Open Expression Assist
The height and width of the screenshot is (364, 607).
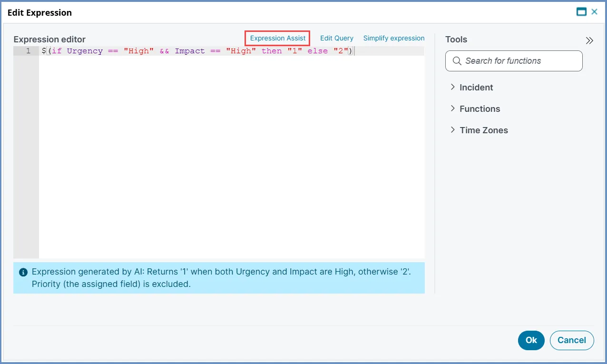click(x=278, y=38)
